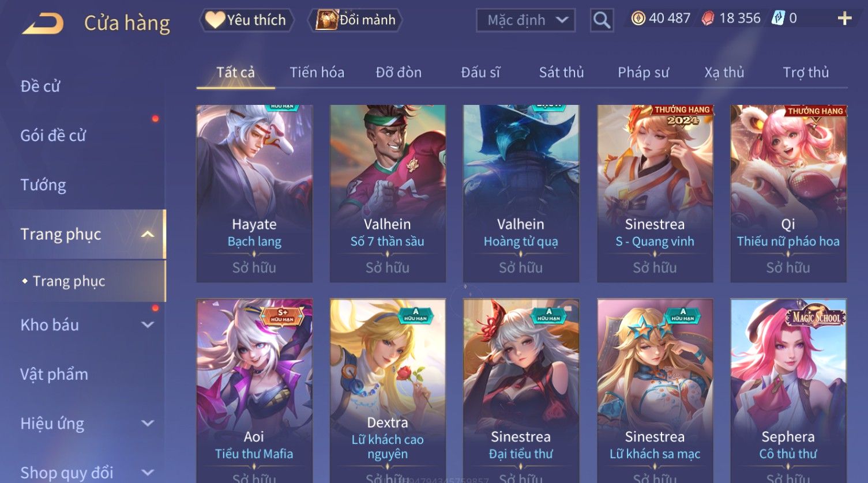
Task: Open Gói đề cử in sidebar
Action: pyautogui.click(x=53, y=135)
